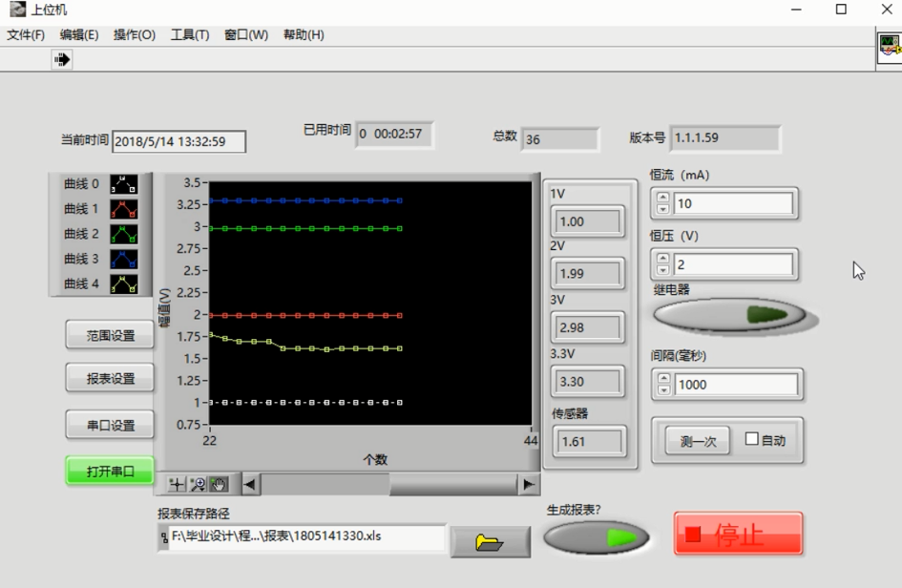902x588 pixels.
Task: Open the 工具(T) menu
Action: [x=189, y=35]
